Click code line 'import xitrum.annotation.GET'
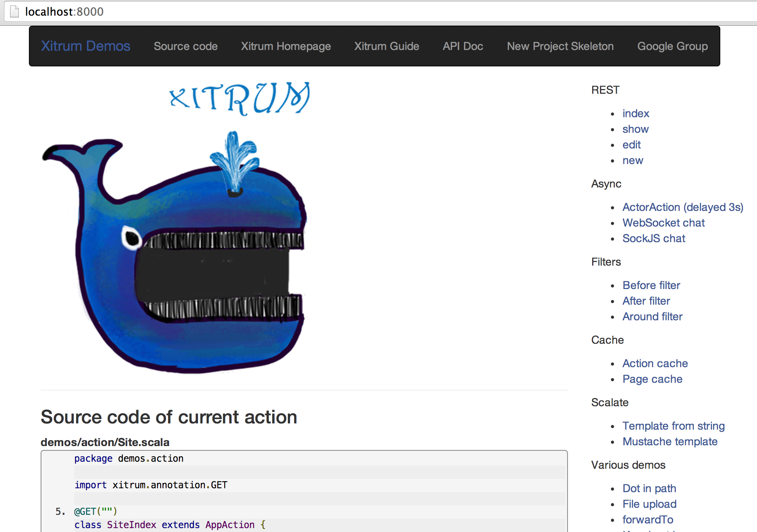The height and width of the screenshot is (532, 757). click(151, 485)
